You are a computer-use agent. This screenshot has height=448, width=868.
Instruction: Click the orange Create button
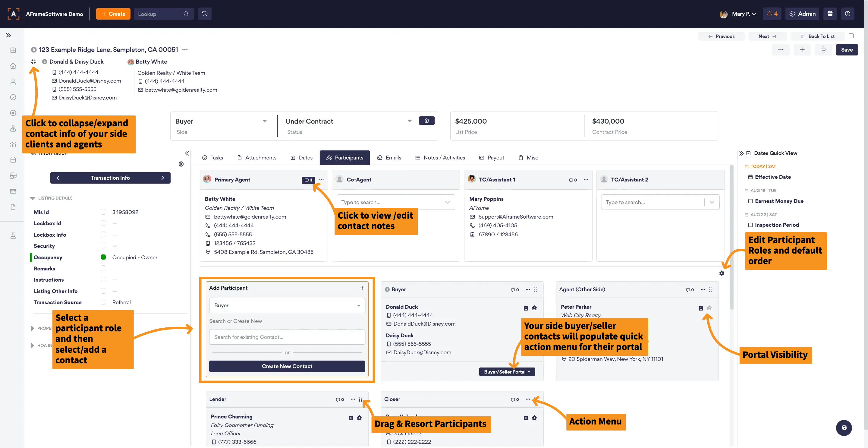113,14
